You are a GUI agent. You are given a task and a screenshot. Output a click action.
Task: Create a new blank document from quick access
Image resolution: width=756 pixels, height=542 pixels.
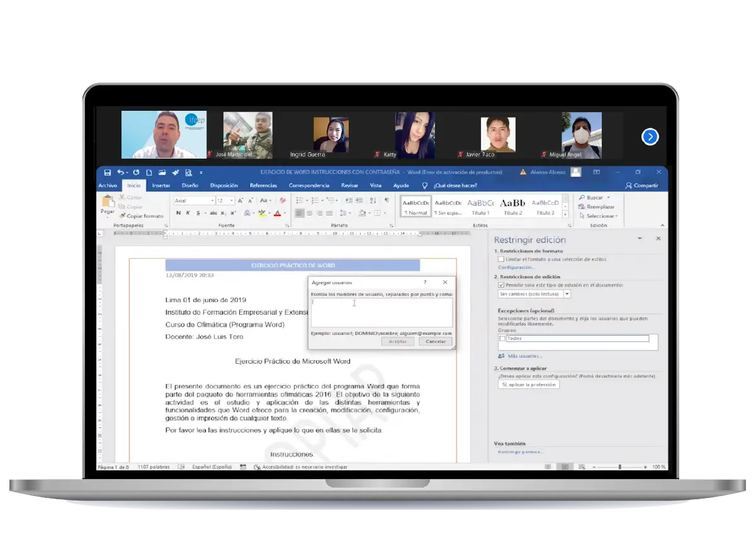[149, 172]
